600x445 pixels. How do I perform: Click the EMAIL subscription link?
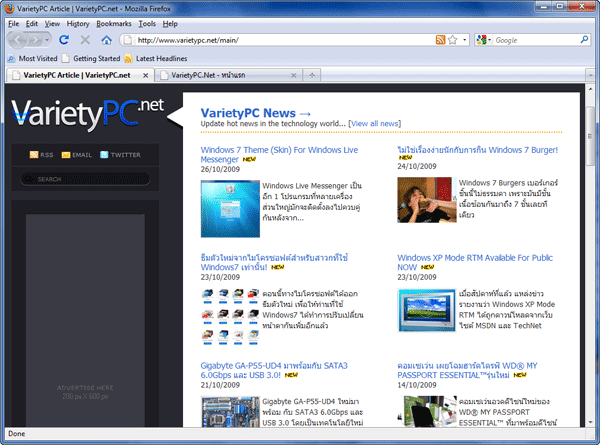tap(77, 155)
